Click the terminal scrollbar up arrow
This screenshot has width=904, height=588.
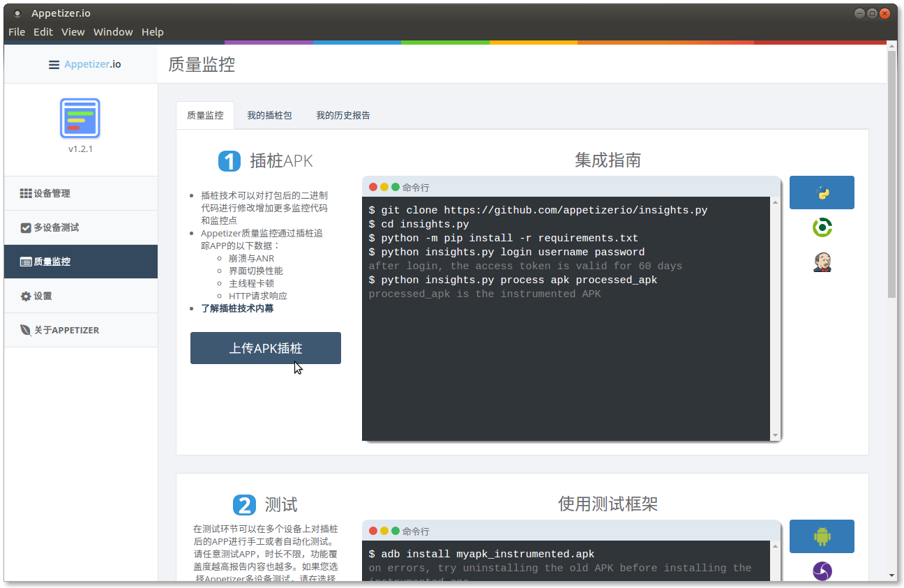(x=775, y=202)
